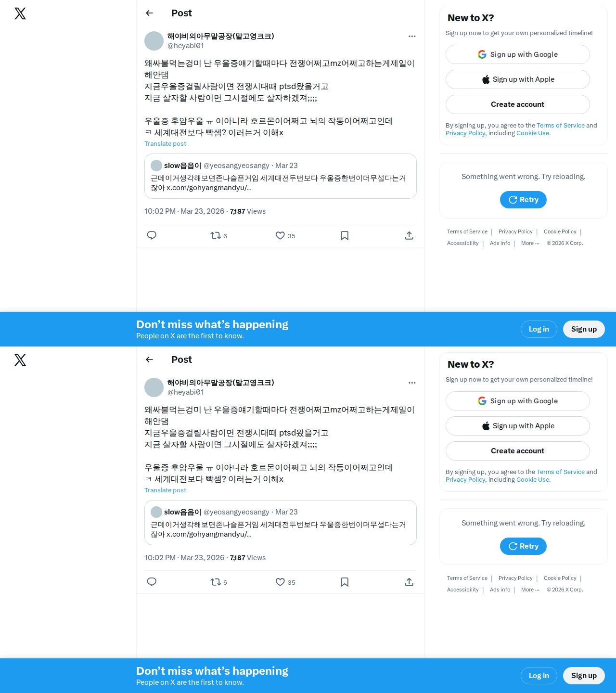Go back using the upper Post arrow
Image resolution: width=616 pixels, height=693 pixels.
click(149, 13)
